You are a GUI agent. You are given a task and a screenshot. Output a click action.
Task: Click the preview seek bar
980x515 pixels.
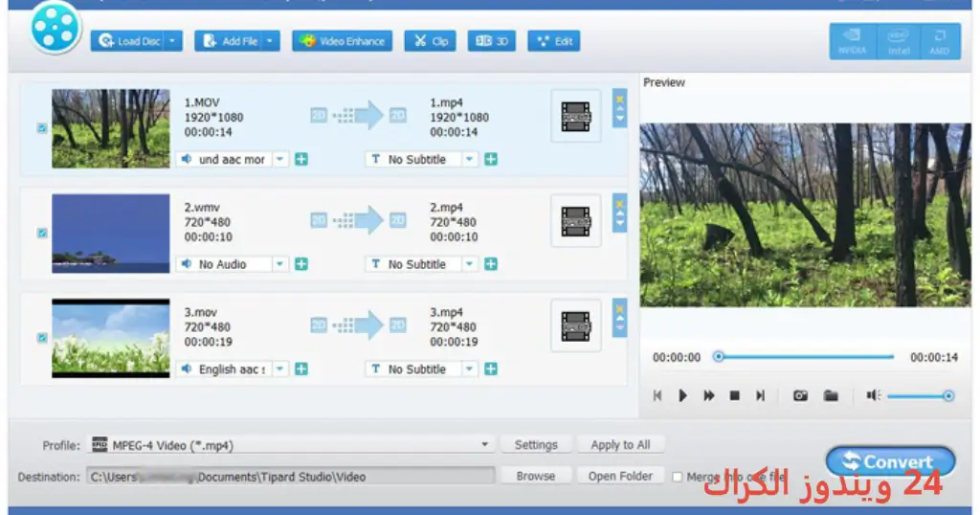806,357
